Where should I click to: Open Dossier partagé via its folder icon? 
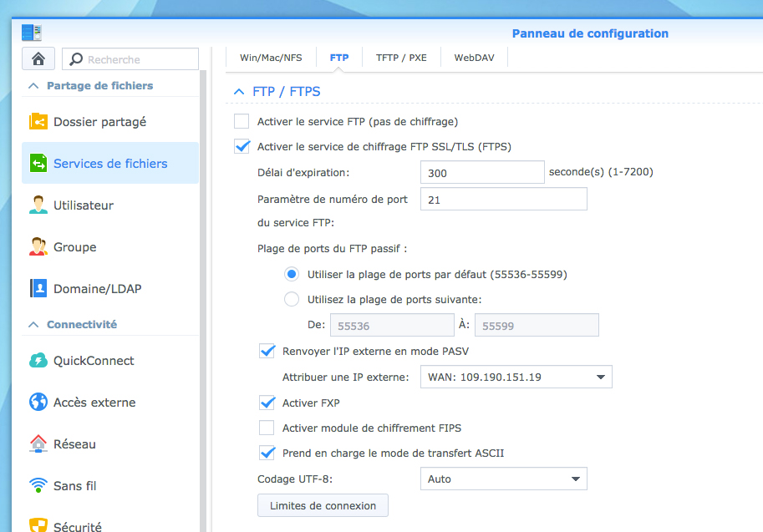coord(38,122)
